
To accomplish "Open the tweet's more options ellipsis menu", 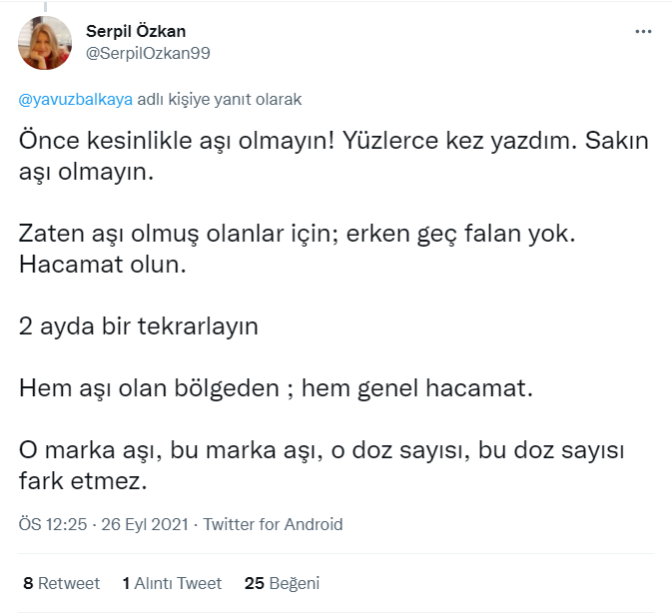I will (x=643, y=32).
